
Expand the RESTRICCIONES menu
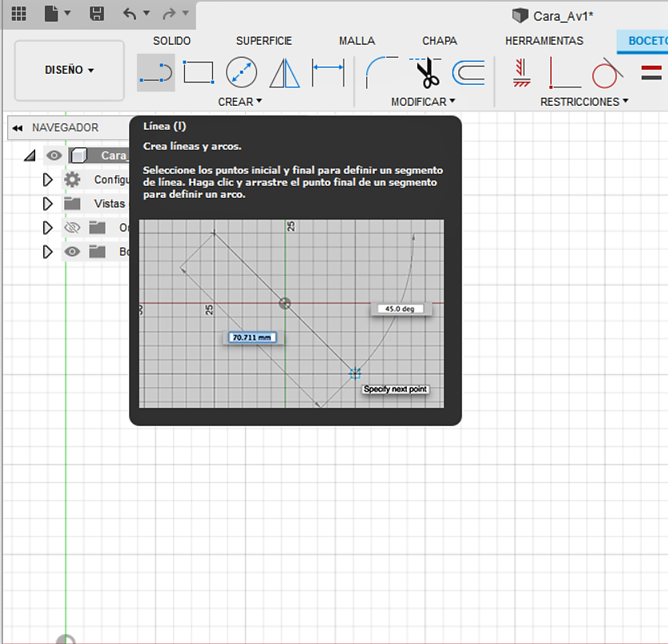(584, 102)
